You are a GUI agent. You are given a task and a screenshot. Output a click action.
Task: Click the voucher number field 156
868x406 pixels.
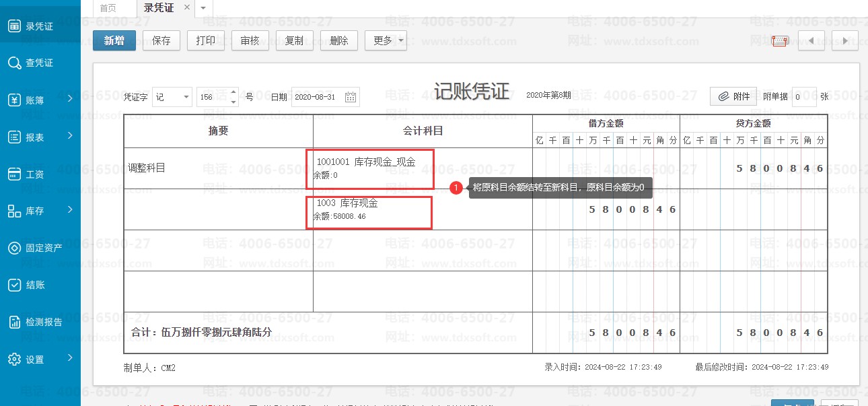point(214,97)
